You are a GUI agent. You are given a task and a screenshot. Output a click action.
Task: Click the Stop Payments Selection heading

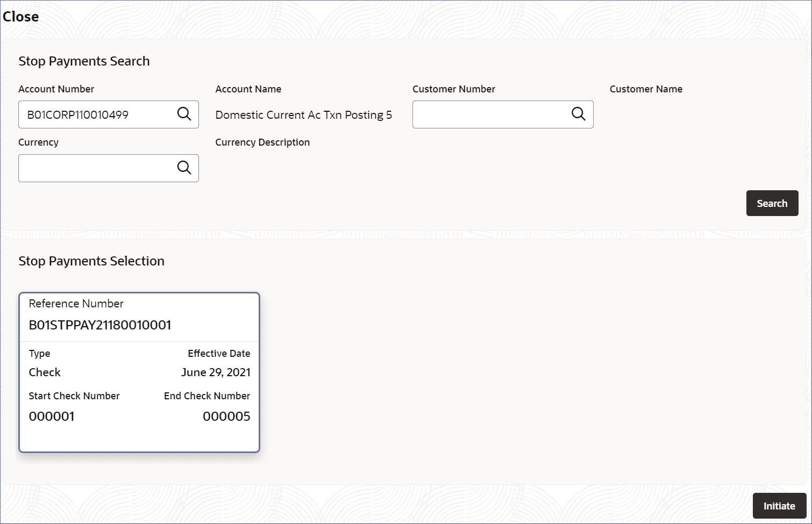[x=91, y=261]
